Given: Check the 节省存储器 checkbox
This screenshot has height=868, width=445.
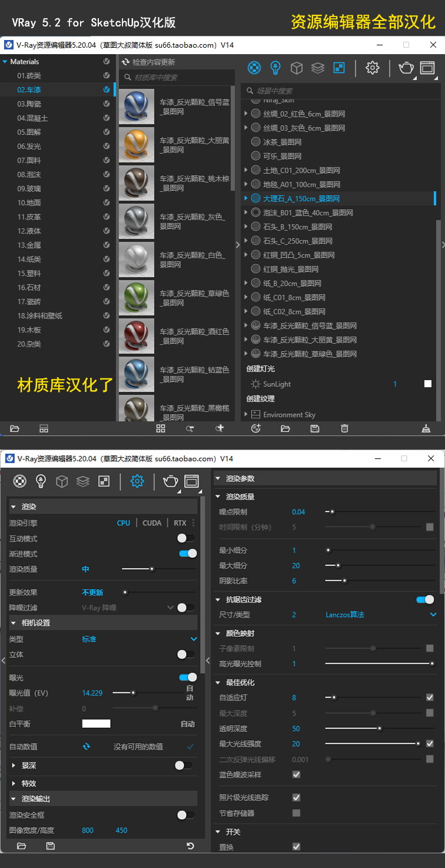Looking at the screenshot, I should pyautogui.click(x=296, y=813).
